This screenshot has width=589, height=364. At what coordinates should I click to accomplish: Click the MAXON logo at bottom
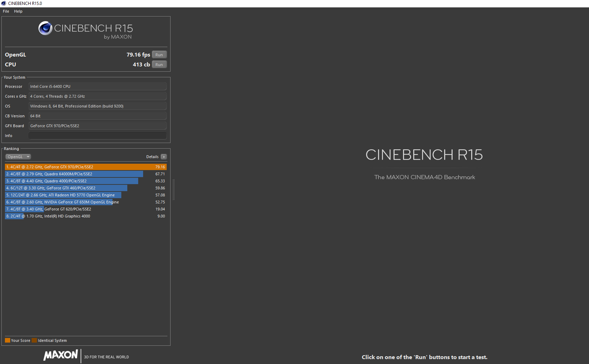pos(60,355)
